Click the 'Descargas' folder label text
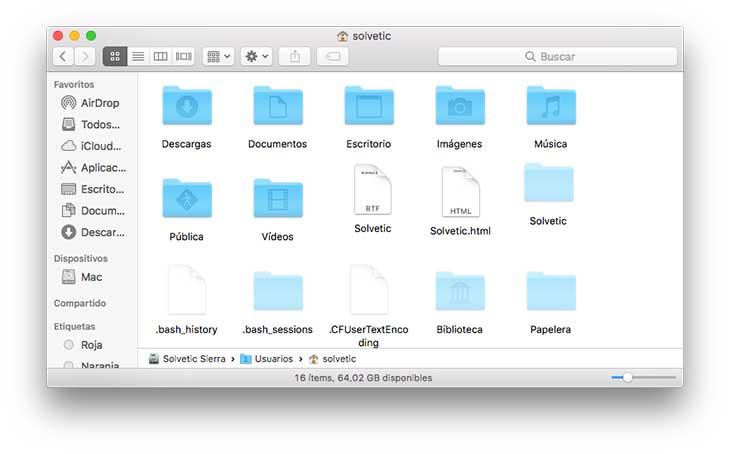Image resolution: width=730 pixels, height=454 pixels. coord(186,144)
